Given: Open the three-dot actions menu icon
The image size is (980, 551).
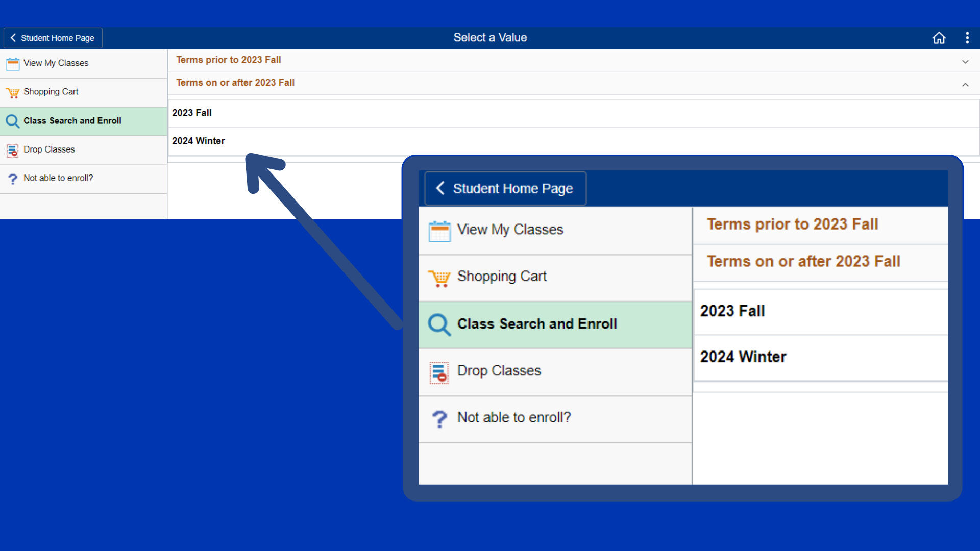Looking at the screenshot, I should [x=967, y=38].
